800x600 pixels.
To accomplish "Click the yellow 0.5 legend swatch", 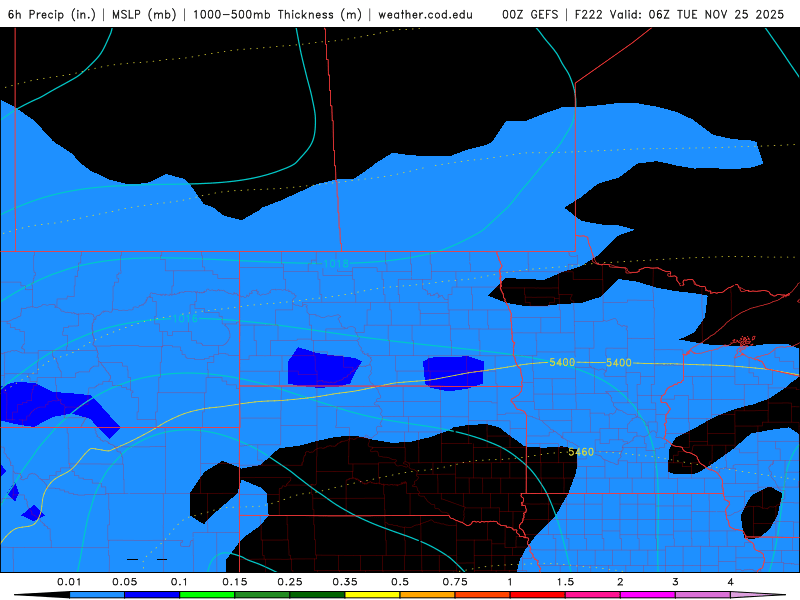I will [x=372, y=595].
